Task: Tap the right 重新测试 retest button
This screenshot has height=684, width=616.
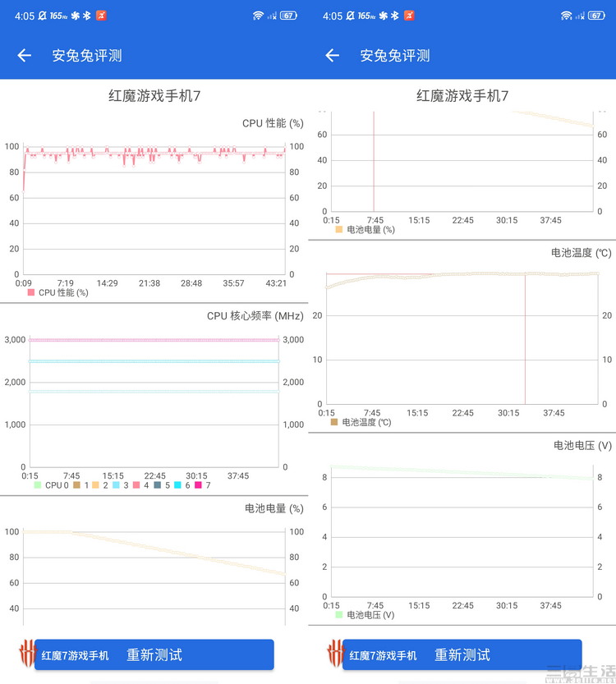Action: click(462, 654)
